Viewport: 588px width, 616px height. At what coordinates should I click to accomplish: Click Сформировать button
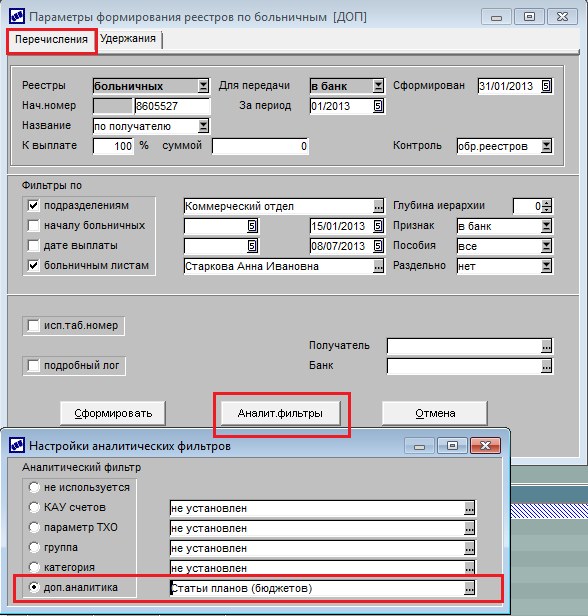(x=113, y=413)
